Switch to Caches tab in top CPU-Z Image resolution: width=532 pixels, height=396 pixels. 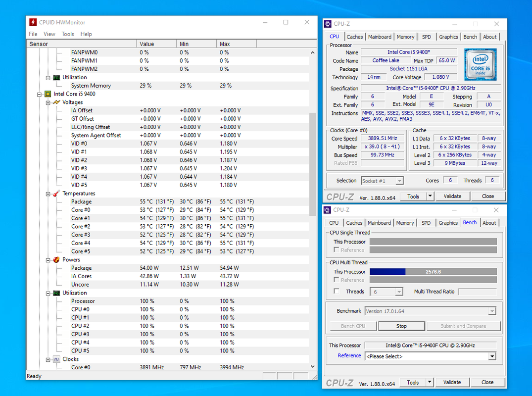pos(354,37)
